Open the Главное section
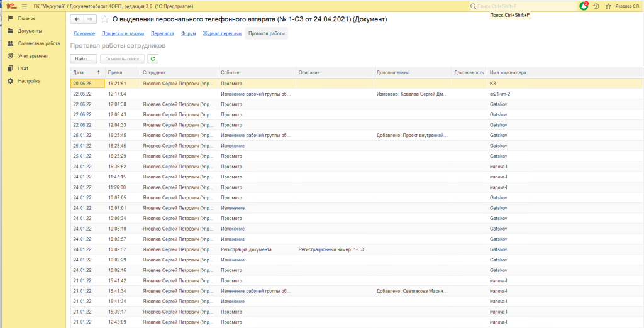Image resolution: width=644 pixels, height=328 pixels. coord(26,19)
